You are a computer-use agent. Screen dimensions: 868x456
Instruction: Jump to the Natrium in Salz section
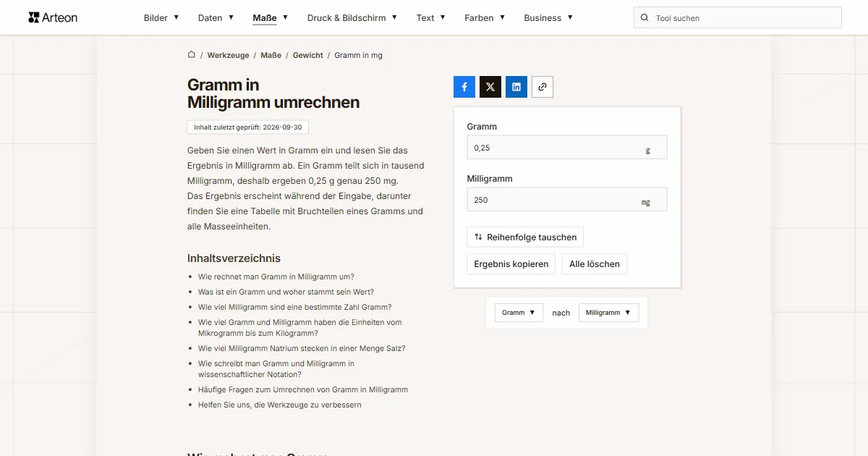click(x=302, y=348)
